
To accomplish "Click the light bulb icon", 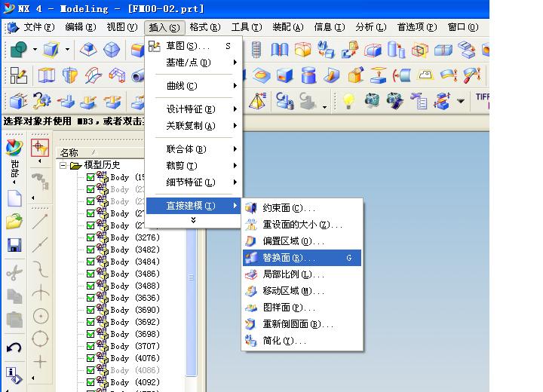I will 348,101.
